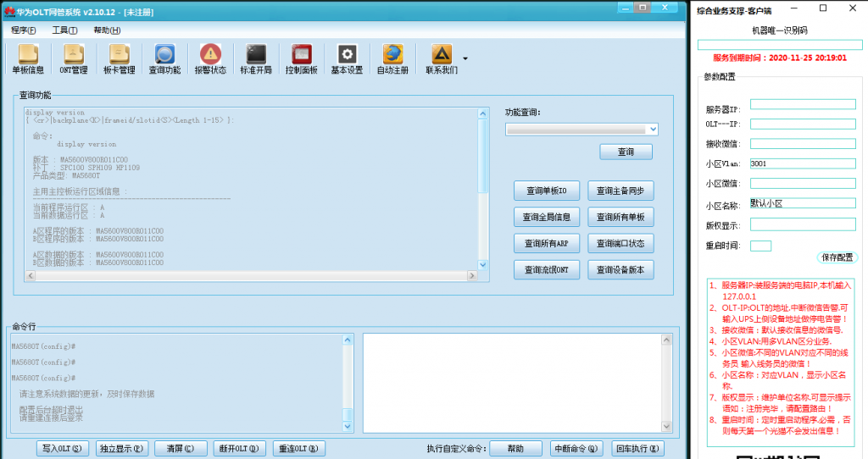
Task: Click the 机器唯一识别码 input field
Action: (780, 45)
